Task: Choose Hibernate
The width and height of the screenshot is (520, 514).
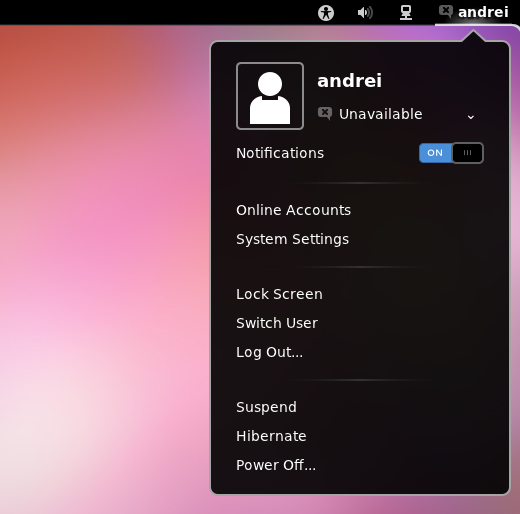Action: click(x=271, y=436)
